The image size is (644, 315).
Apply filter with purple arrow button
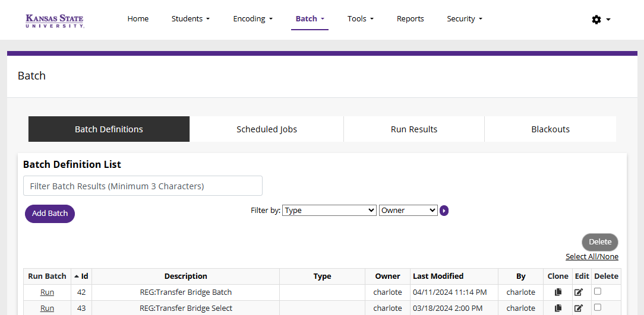click(444, 211)
